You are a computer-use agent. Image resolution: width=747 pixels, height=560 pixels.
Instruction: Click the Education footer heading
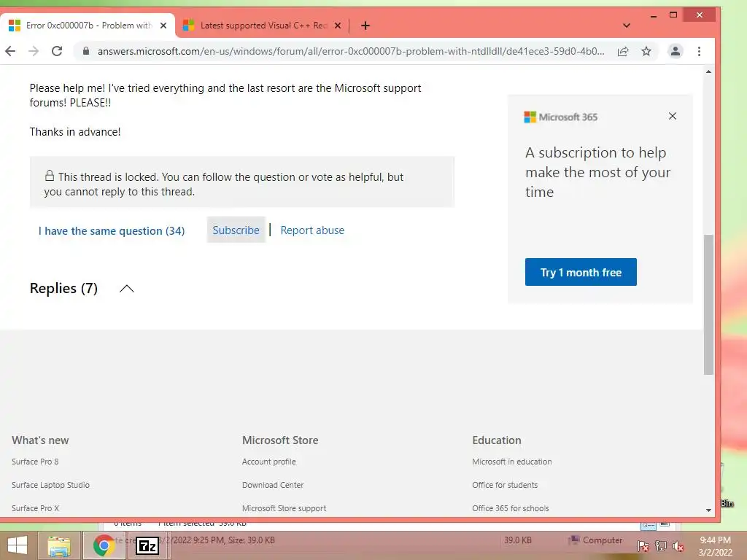[x=496, y=440]
